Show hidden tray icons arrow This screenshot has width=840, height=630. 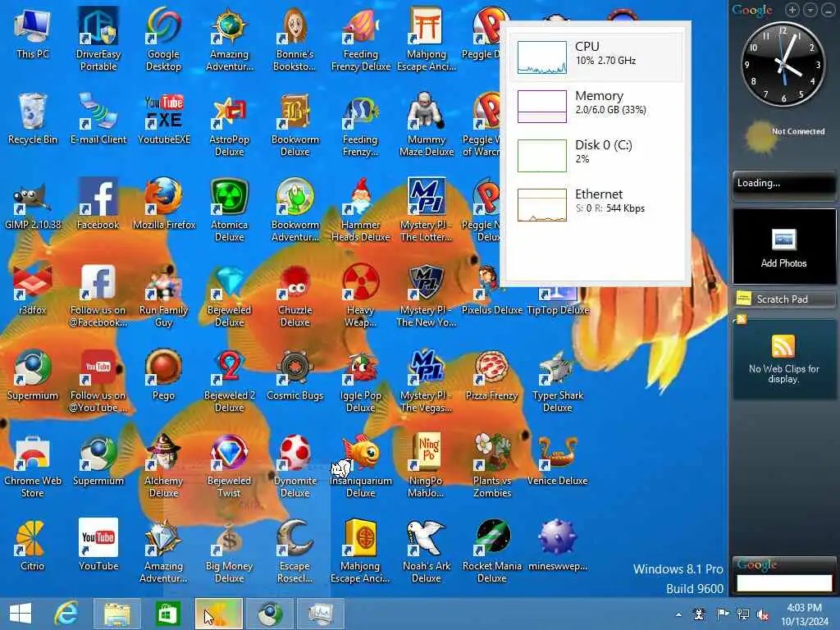tap(678, 614)
